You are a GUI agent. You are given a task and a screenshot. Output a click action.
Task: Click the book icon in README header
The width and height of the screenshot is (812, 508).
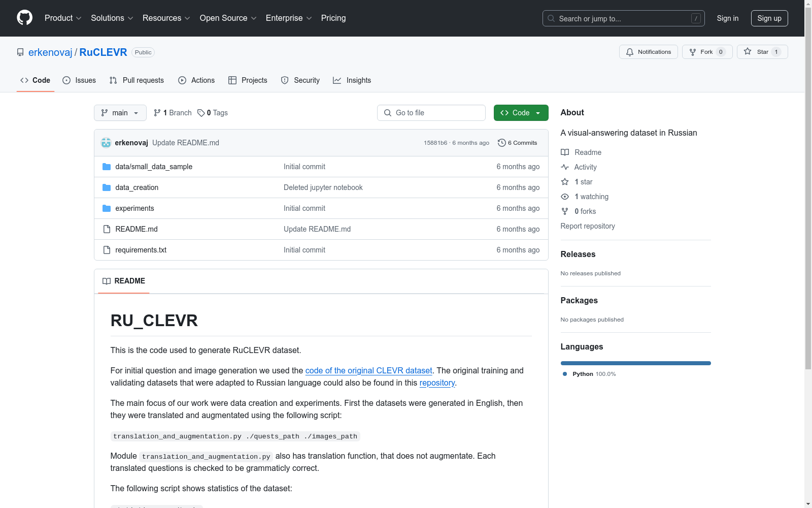107,281
